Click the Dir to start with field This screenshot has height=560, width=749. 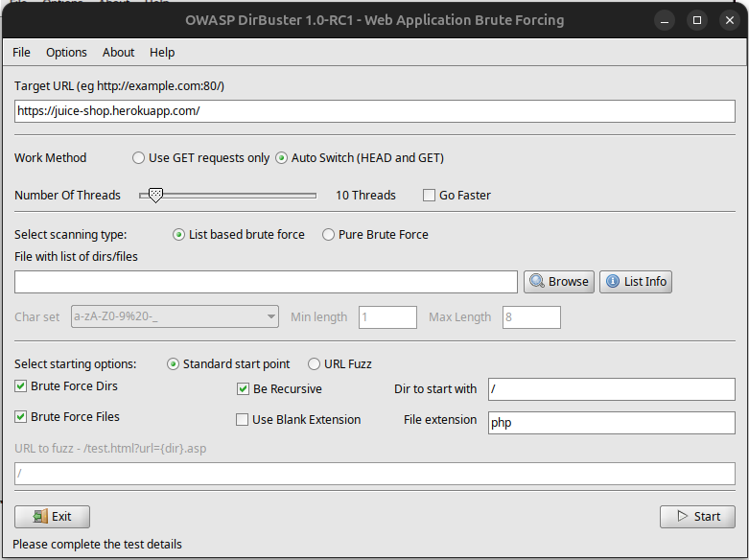pyautogui.click(x=612, y=389)
